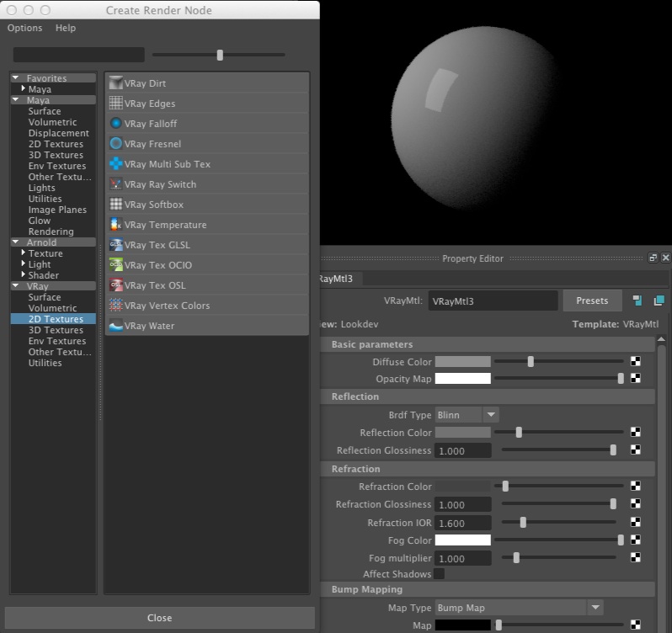Image resolution: width=672 pixels, height=633 pixels.
Task: Collapse the VRay category
Action: click(16, 285)
